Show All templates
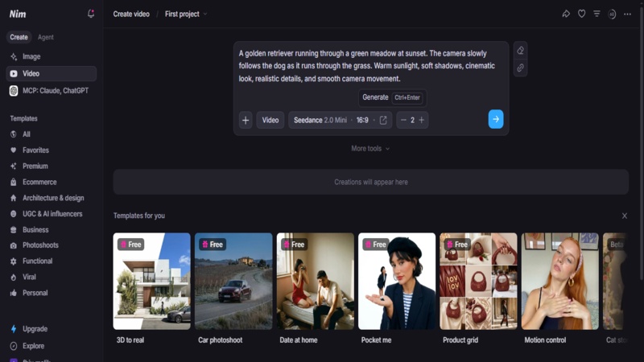The width and height of the screenshot is (644, 362). pyautogui.click(x=52, y=134)
